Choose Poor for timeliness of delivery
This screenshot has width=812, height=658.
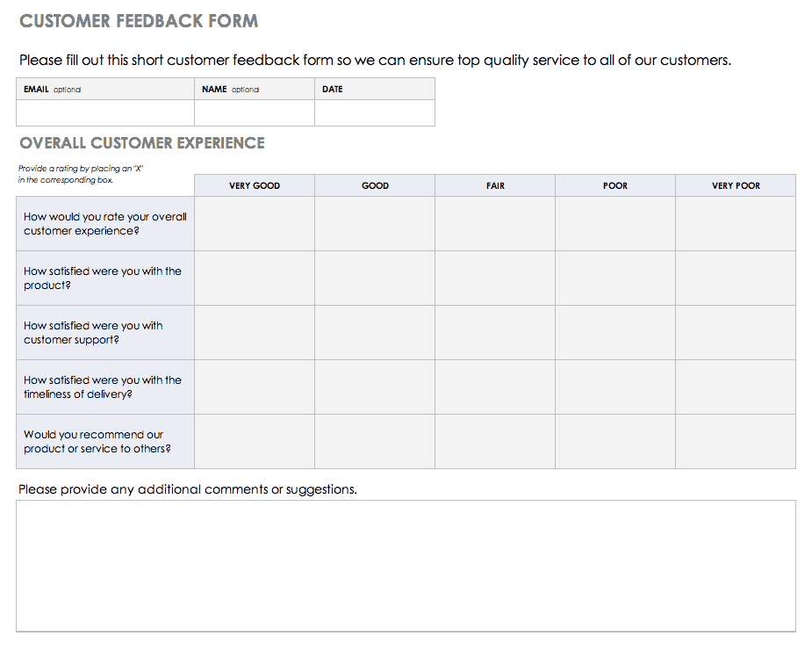click(x=615, y=387)
